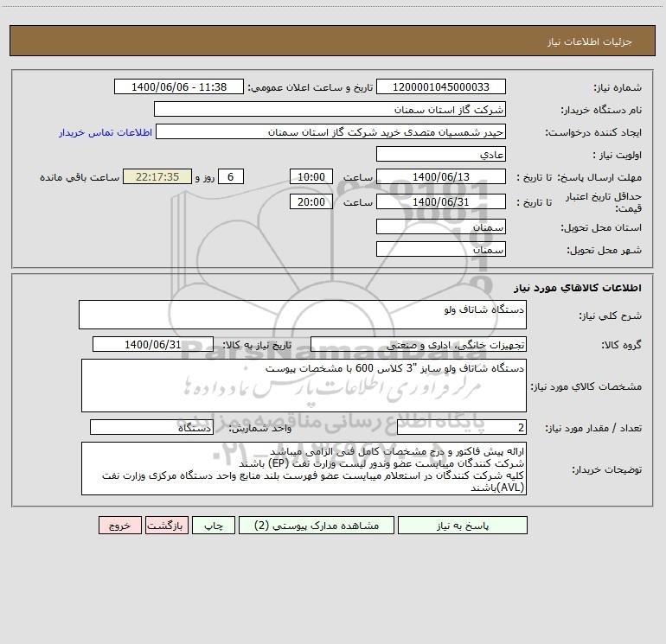Click the 'واحد شمارش:' label
Screen dimensions: 666x644
point(260,429)
